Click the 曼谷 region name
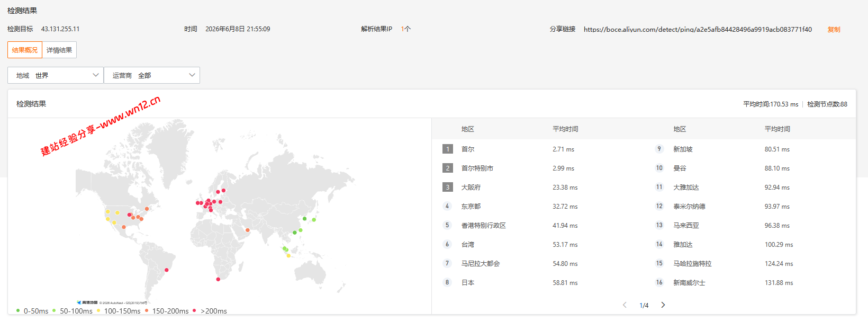This screenshot has width=868, height=321. click(x=680, y=168)
